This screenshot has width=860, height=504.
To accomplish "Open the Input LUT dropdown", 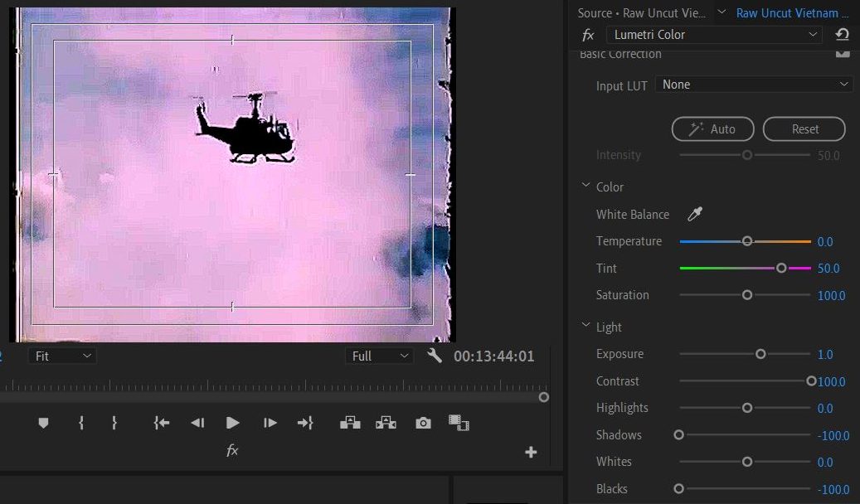I will tap(754, 85).
